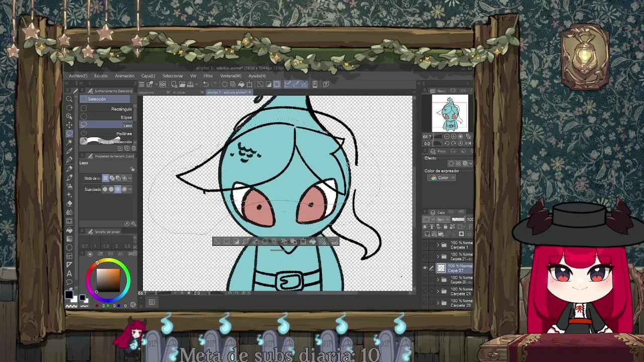Select Add to selection mode button

(112, 178)
